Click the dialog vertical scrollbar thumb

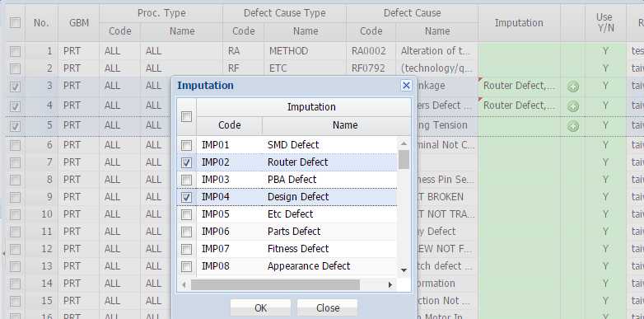coord(404,159)
